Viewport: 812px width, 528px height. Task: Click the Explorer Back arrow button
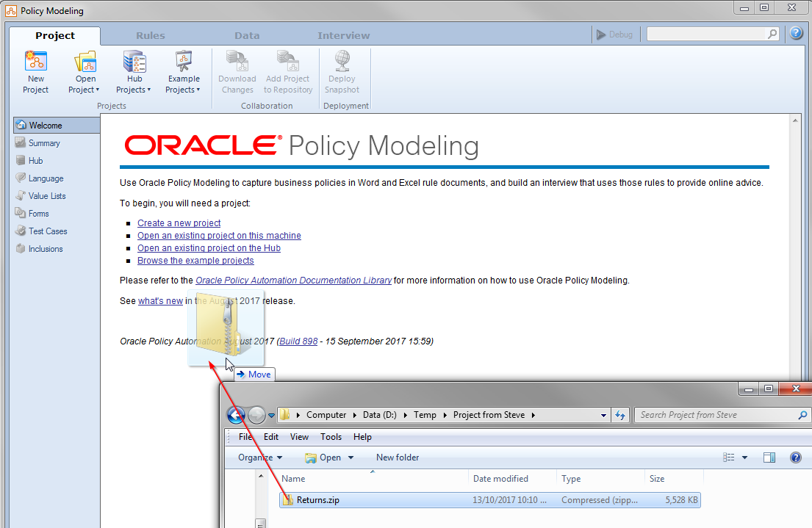(236, 415)
